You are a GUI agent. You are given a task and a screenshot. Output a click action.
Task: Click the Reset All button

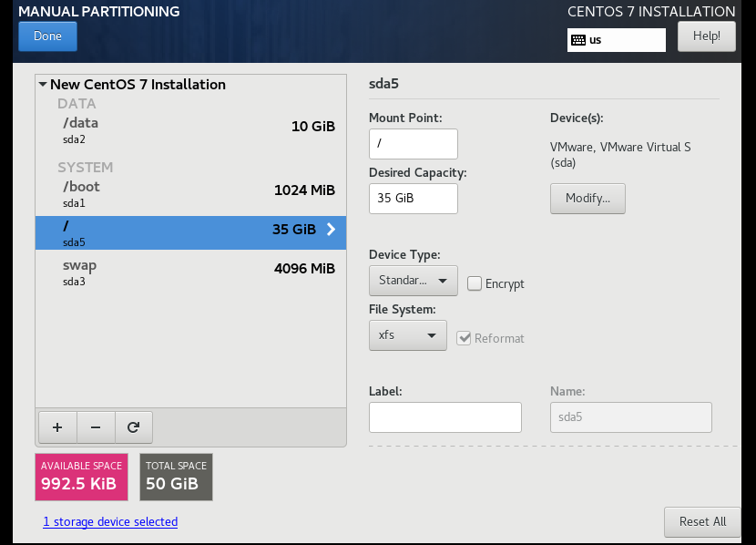click(x=702, y=522)
